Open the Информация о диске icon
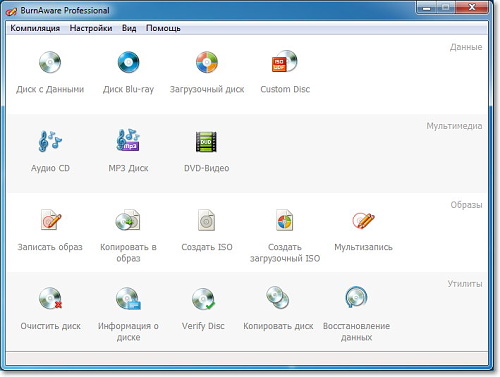 (x=128, y=299)
